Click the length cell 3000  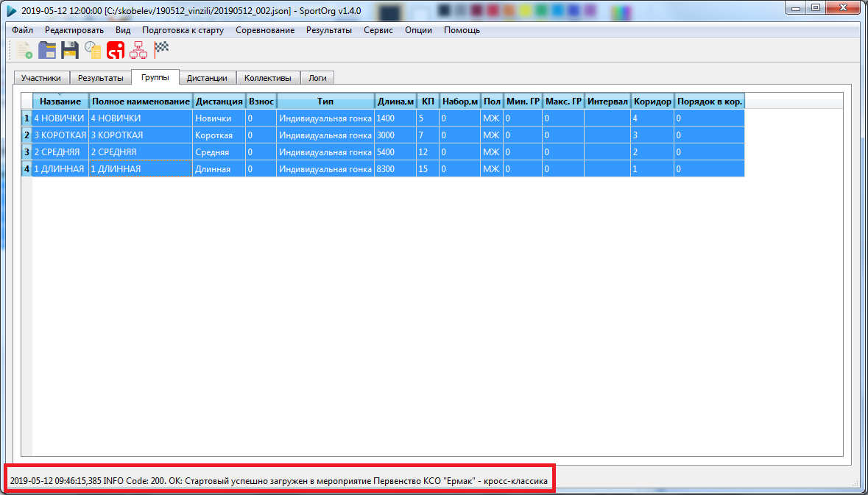(395, 135)
